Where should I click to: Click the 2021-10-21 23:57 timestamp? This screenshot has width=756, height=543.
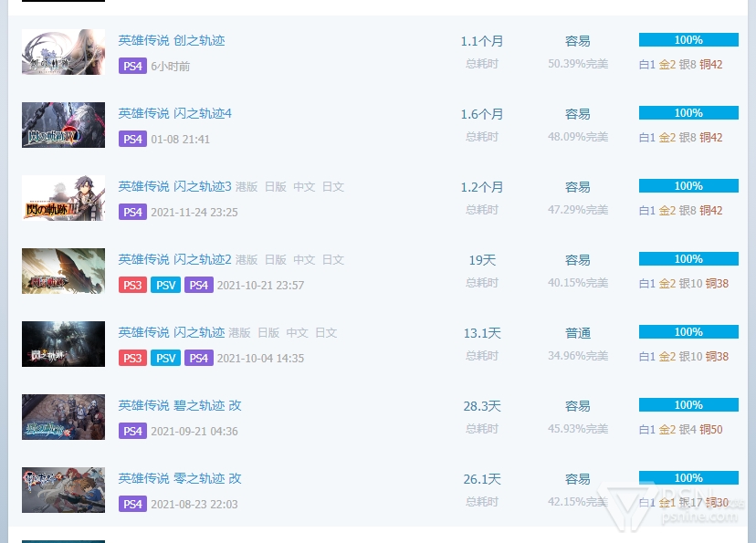260,286
